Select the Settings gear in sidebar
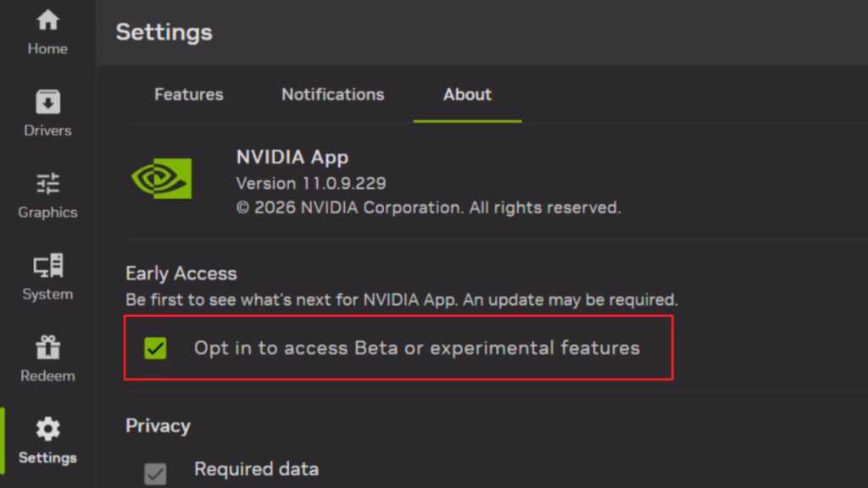Viewport: 868px width, 488px height. pos(47,441)
